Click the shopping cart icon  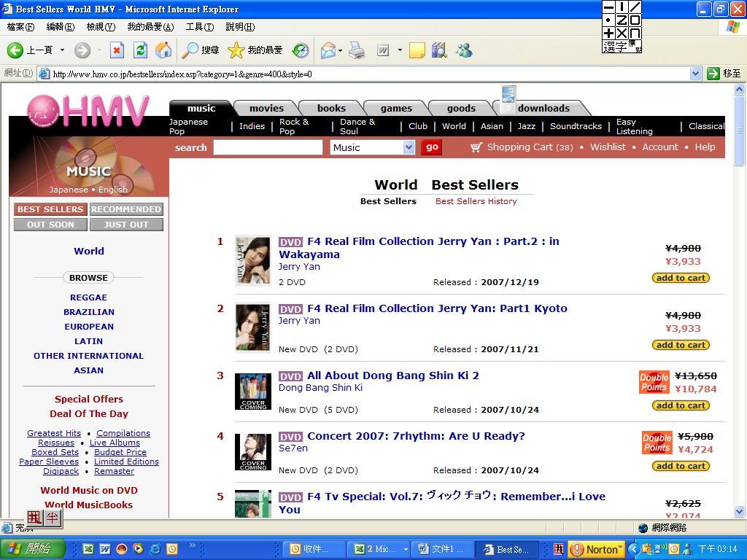pyautogui.click(x=476, y=147)
